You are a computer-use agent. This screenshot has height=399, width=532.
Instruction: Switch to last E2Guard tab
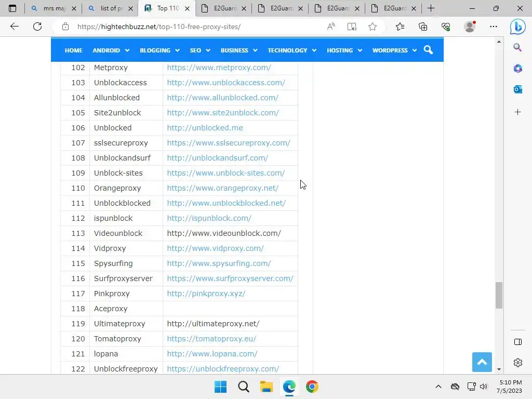click(394, 8)
